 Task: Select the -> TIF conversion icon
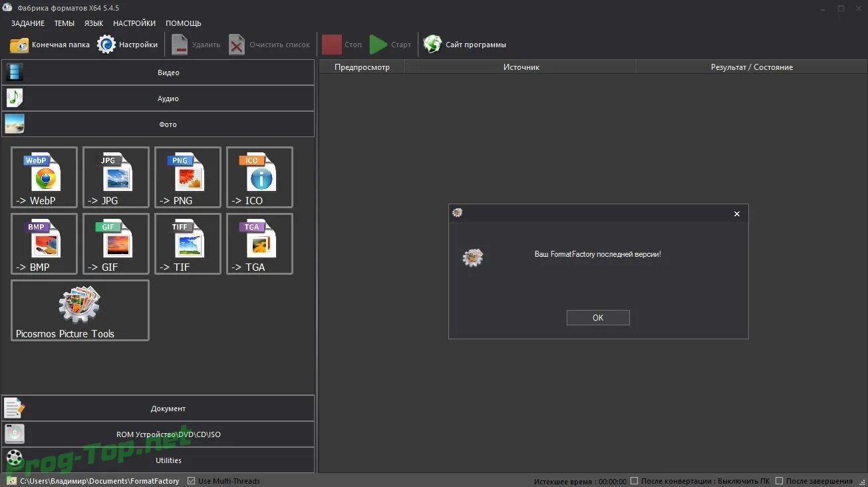188,244
